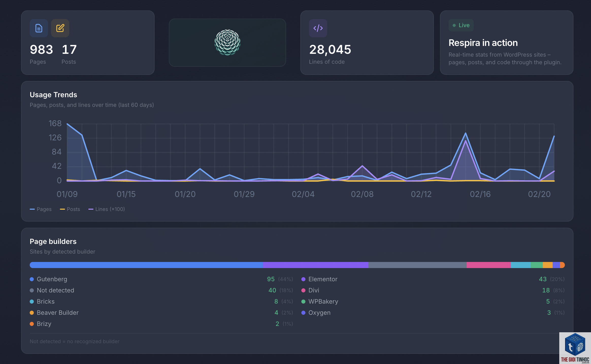Click the 02/16 date on chart axis
The image size is (591, 364).
[x=480, y=194]
